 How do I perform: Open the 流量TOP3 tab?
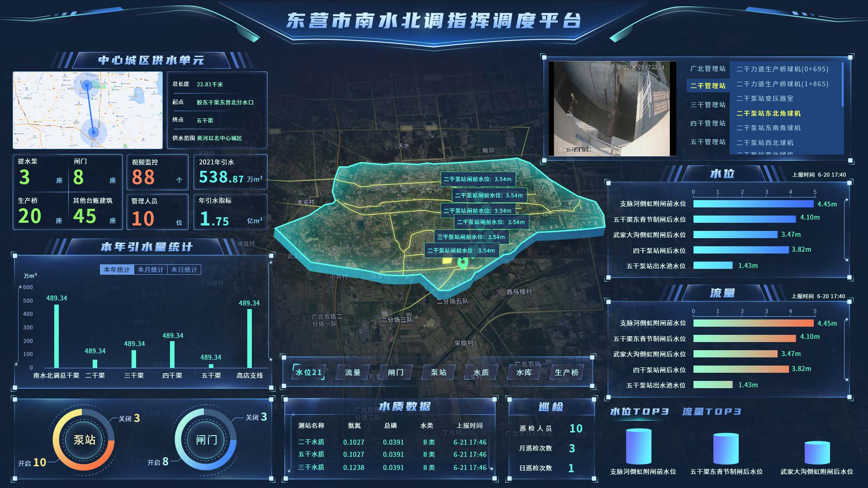click(712, 412)
